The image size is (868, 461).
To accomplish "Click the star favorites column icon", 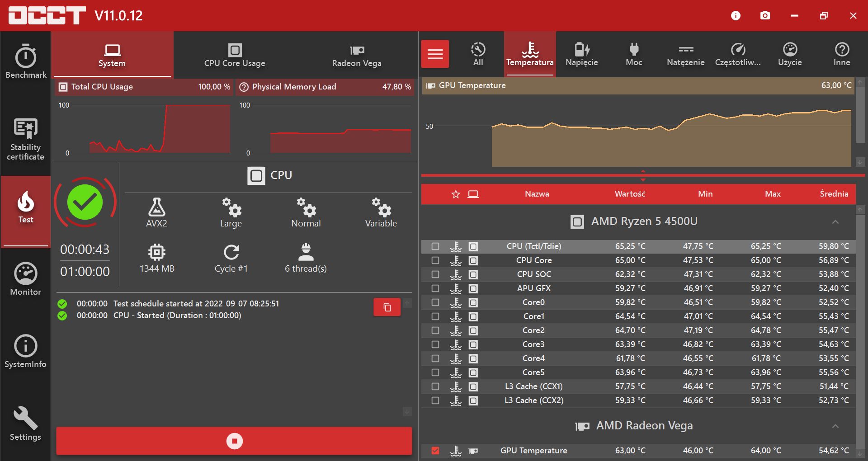I will [456, 194].
